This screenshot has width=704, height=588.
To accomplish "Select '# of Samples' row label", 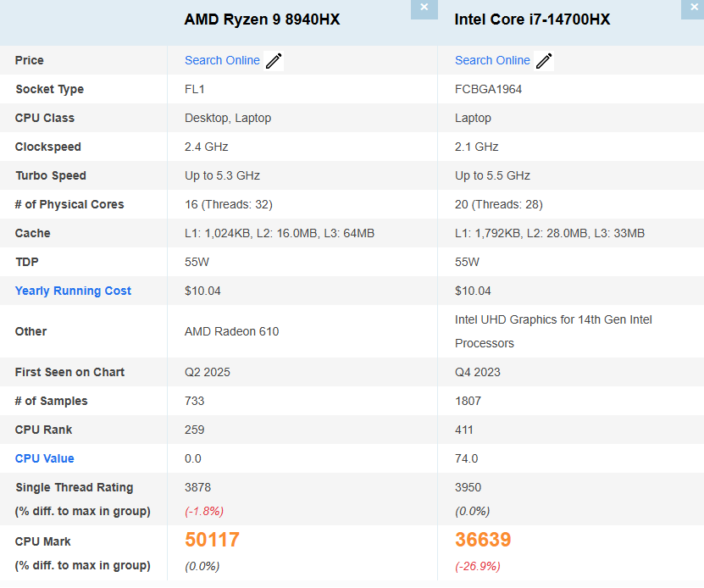I will tap(51, 401).
